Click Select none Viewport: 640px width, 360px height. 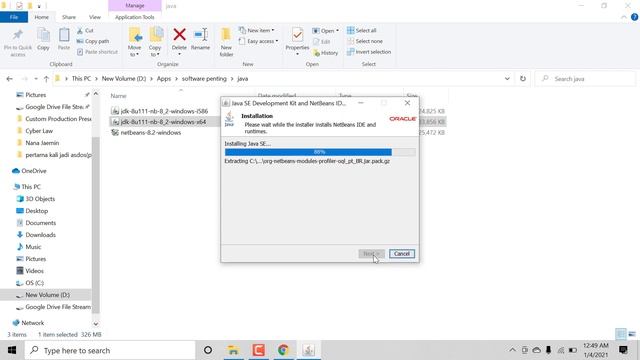pos(365,41)
